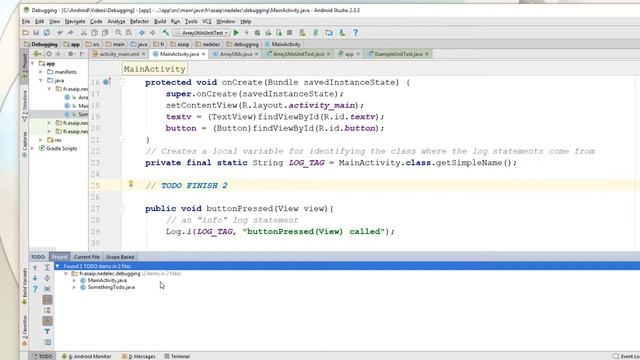Image resolution: width=640 pixels, height=360 pixels.
Task: Open the Android Monitor tool window button
Action: pos(86,356)
